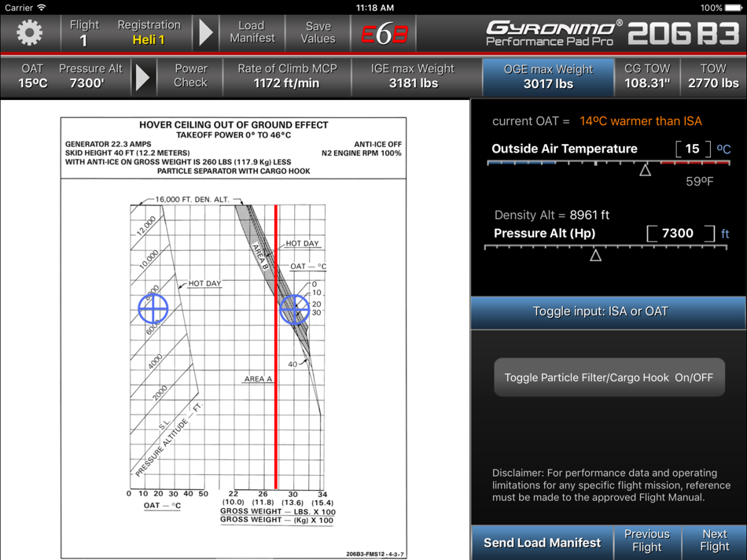Switch to Rate of Climb MCP tab

coord(287,76)
